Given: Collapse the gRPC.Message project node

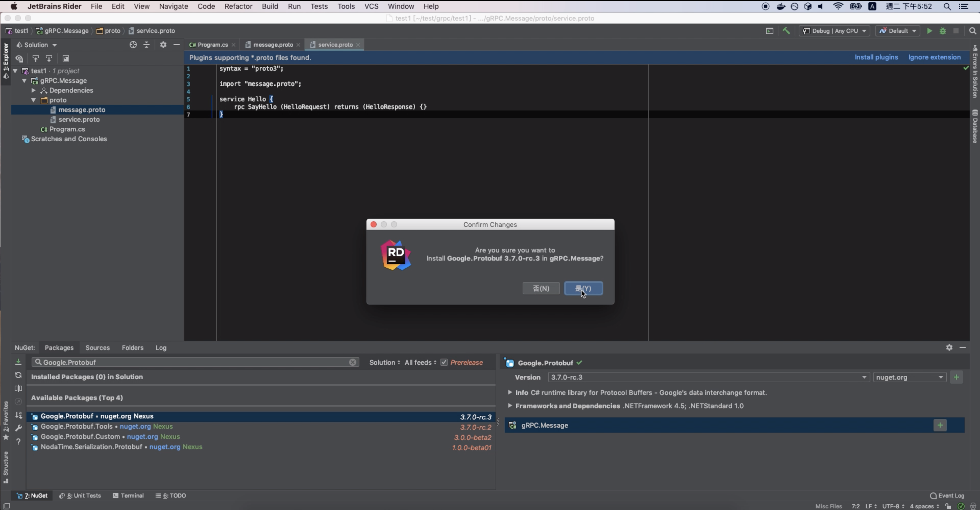Looking at the screenshot, I should click(24, 81).
